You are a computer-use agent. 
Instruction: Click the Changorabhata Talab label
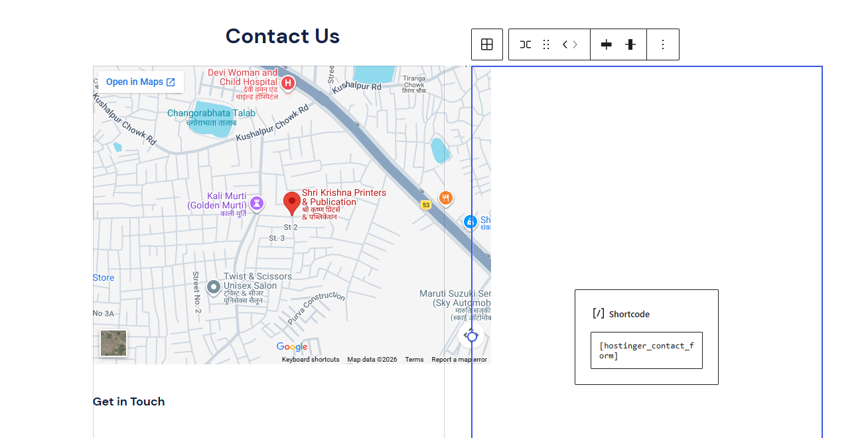(x=211, y=117)
